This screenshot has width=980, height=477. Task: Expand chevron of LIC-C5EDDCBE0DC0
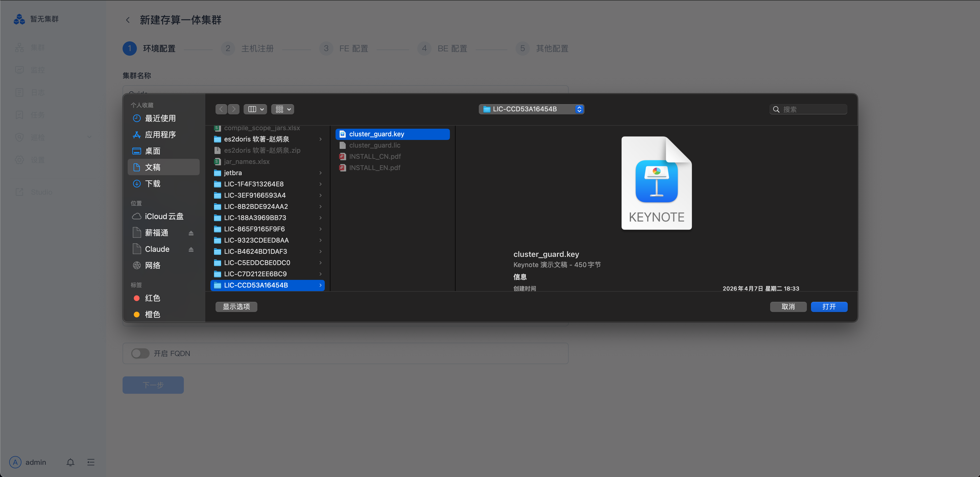click(x=320, y=263)
